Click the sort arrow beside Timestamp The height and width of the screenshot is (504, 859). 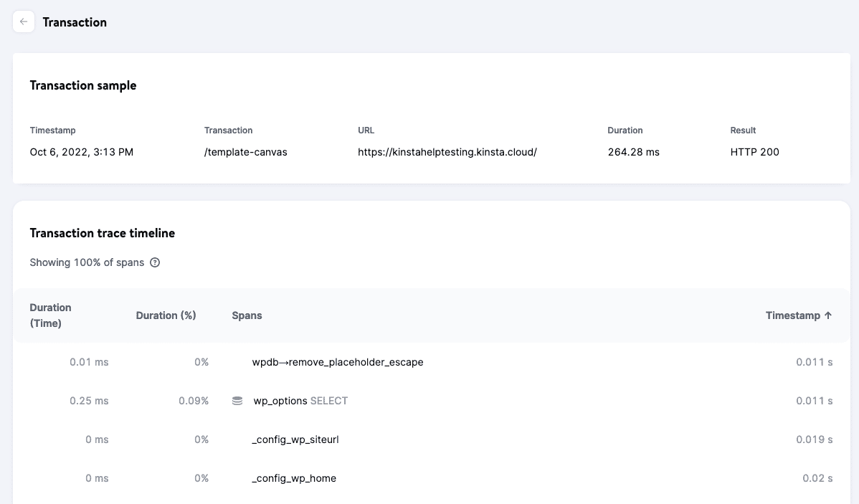point(828,315)
